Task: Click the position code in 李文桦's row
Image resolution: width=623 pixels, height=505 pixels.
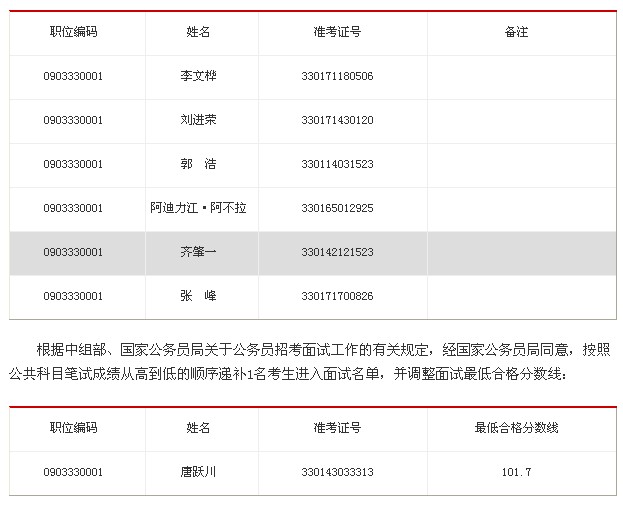Action: (73, 76)
